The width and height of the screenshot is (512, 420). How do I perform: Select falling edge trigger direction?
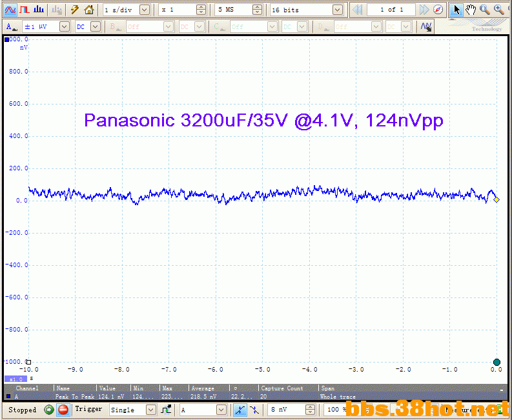coord(254,410)
